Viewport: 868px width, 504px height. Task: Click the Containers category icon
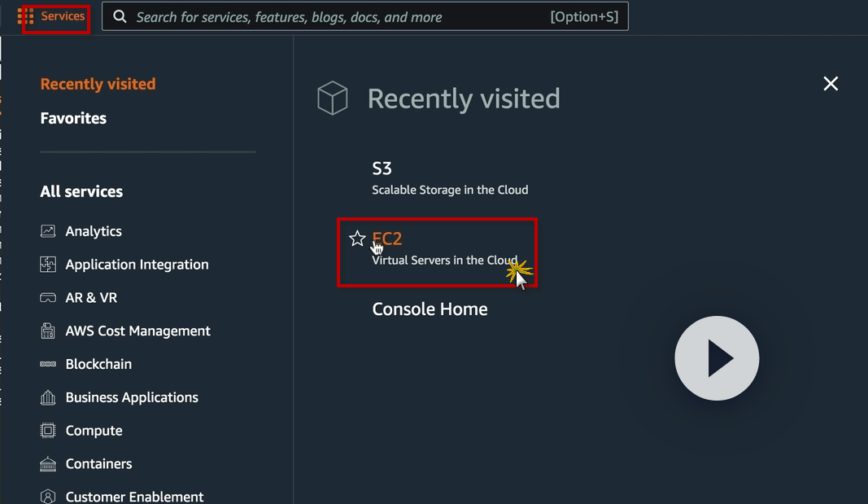[48, 464]
